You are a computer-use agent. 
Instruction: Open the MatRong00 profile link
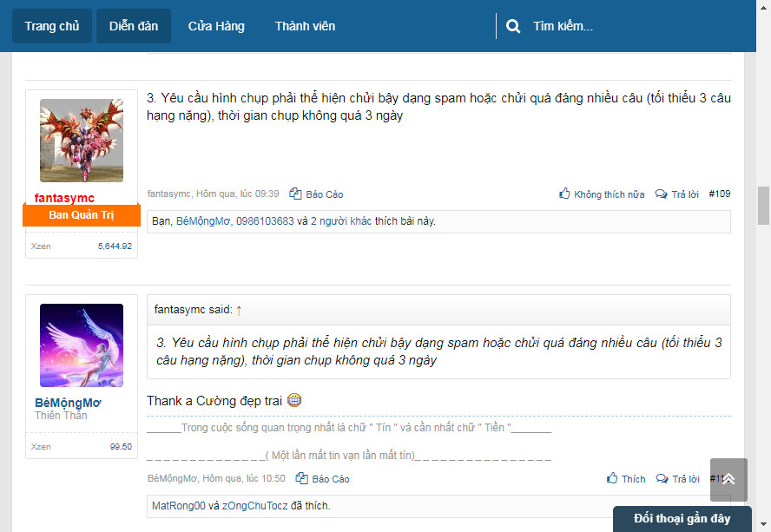point(178,506)
